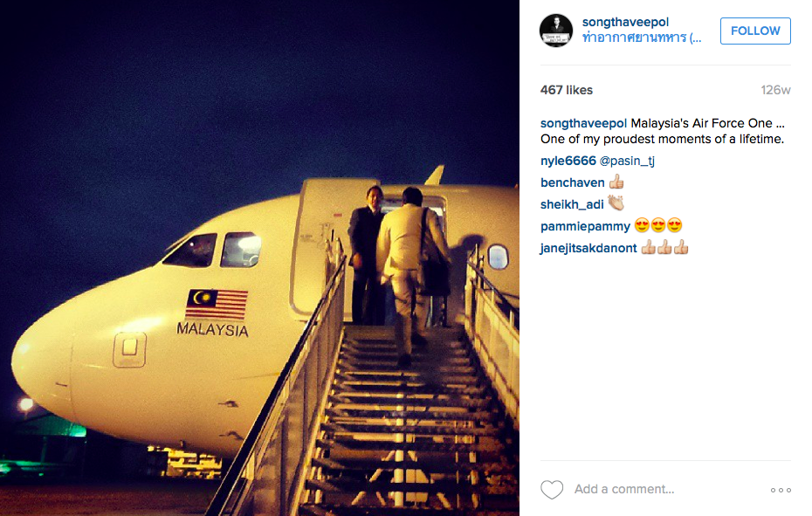Open the 126w post timestamp
This screenshot has height=516, width=812.
(x=775, y=90)
